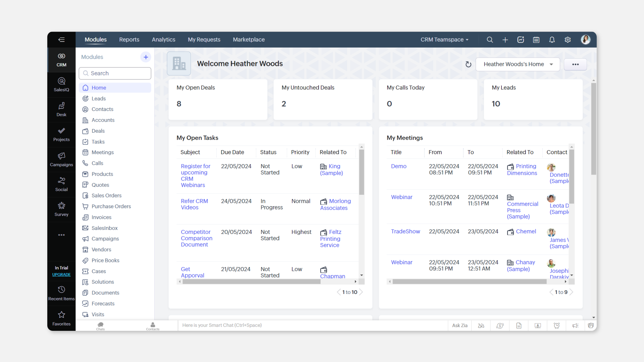Open Survey from the app rail
The height and width of the screenshot is (362, 644).
coord(61,209)
